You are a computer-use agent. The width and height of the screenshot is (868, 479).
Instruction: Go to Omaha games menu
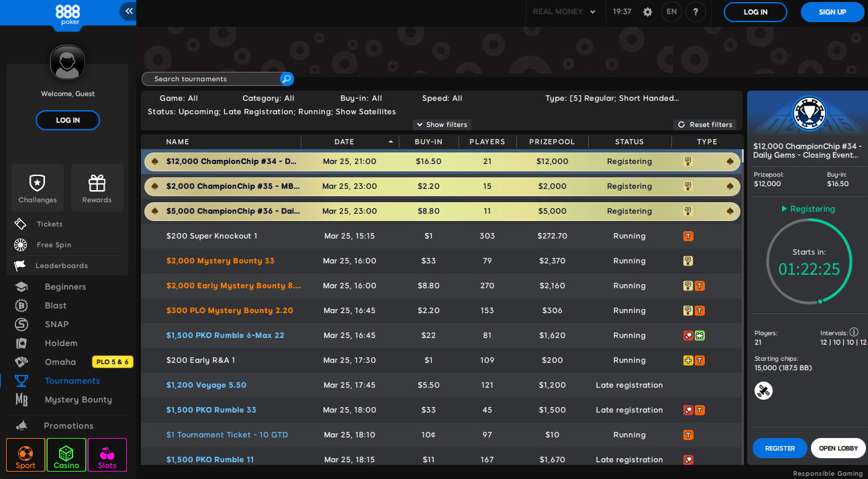(60, 362)
